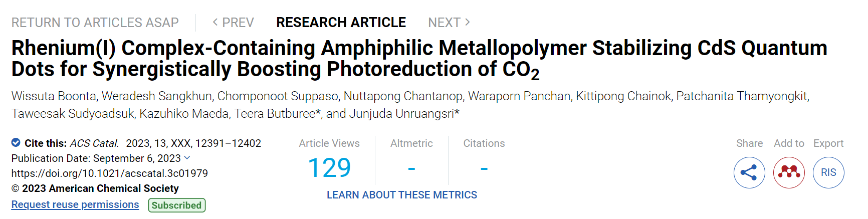
Task: Select author Kazuhiko Maeda
Action: [184, 114]
